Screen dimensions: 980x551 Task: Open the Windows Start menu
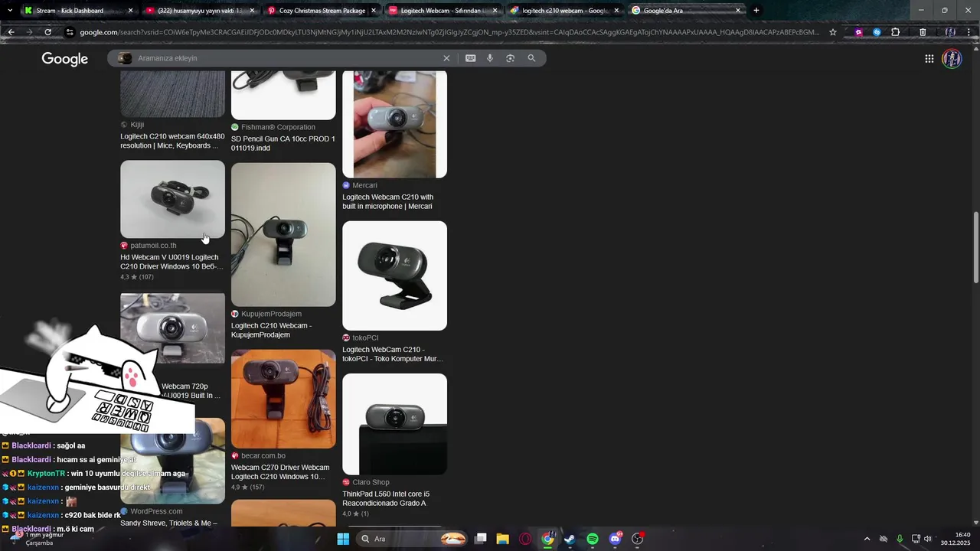click(343, 539)
